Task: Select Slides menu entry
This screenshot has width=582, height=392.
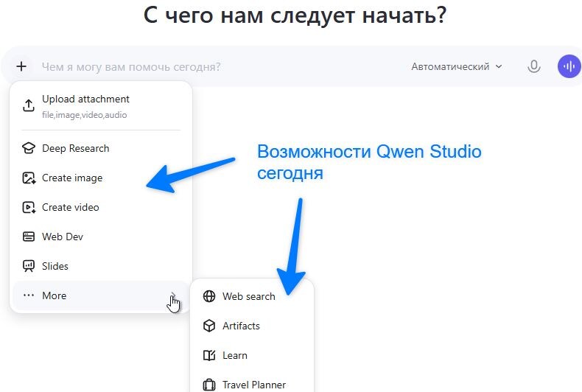Action: (101, 266)
